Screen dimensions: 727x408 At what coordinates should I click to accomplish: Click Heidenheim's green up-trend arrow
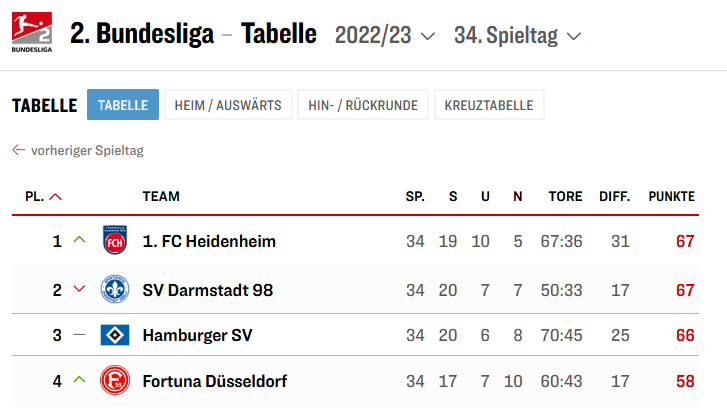click(x=80, y=241)
